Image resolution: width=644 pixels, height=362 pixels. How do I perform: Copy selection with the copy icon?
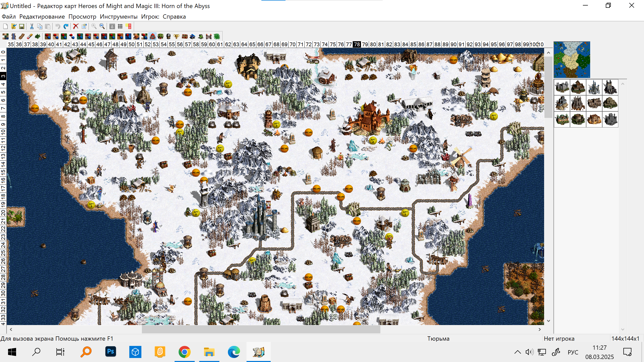(x=40, y=26)
